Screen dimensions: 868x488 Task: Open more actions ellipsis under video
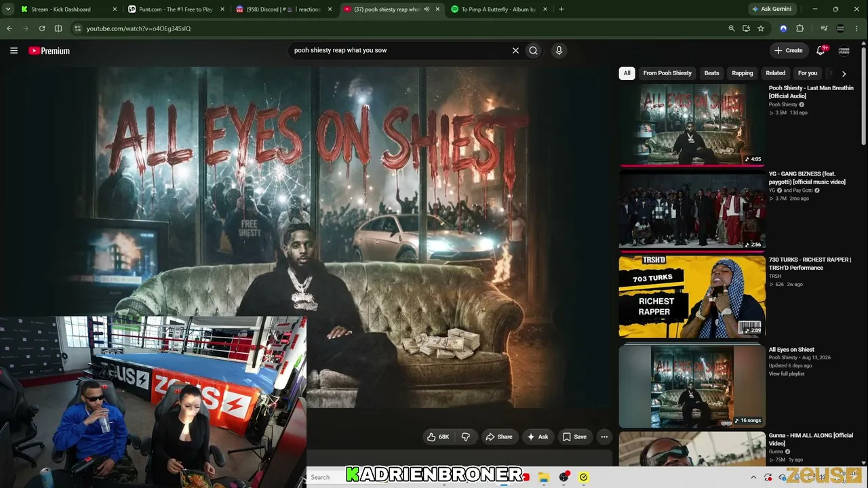604,437
